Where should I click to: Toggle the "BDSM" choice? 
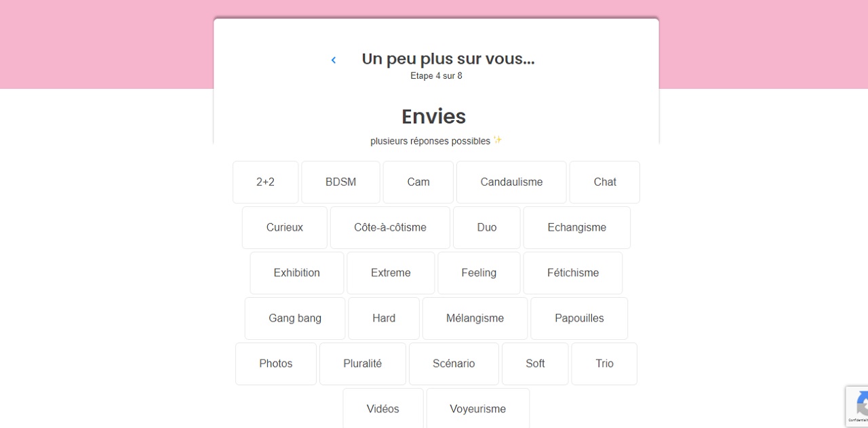pos(340,182)
